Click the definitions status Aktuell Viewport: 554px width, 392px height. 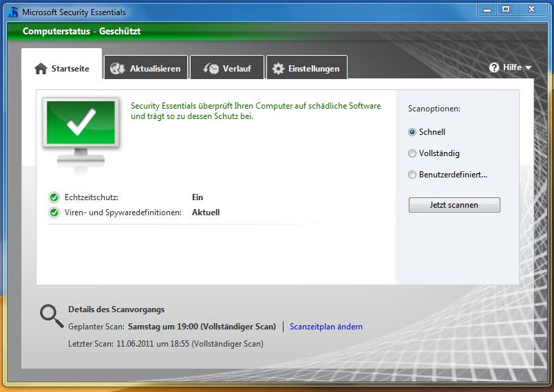point(206,213)
